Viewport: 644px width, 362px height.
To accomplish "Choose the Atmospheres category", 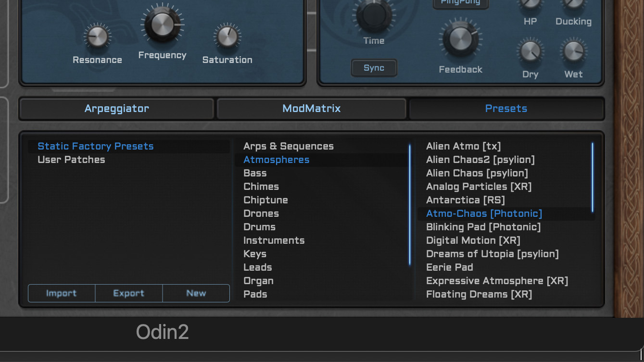I will click(x=321, y=160).
